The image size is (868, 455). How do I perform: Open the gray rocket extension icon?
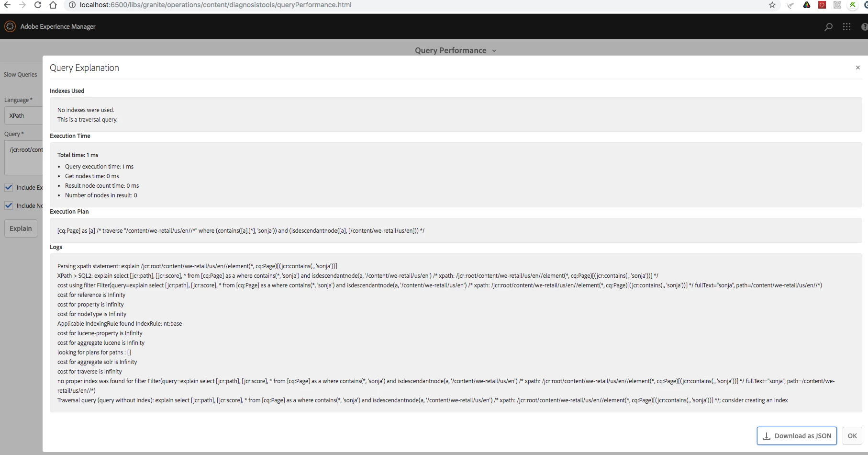pyautogui.click(x=790, y=5)
